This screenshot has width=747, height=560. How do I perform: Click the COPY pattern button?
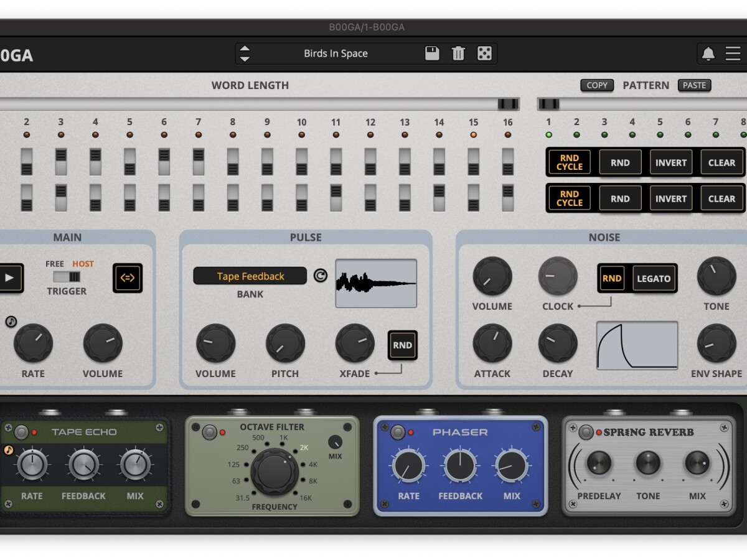[596, 85]
